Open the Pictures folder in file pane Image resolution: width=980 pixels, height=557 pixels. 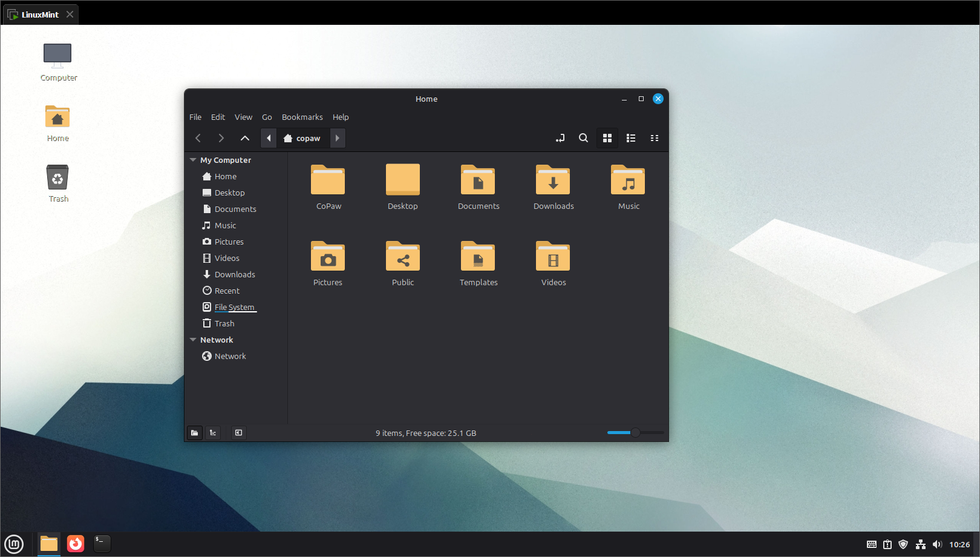click(328, 257)
